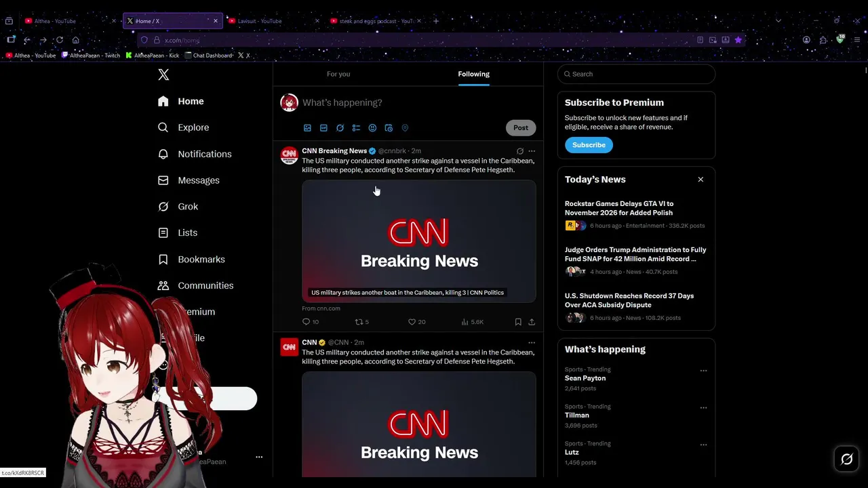Click the Post button in composer

[x=521, y=127]
